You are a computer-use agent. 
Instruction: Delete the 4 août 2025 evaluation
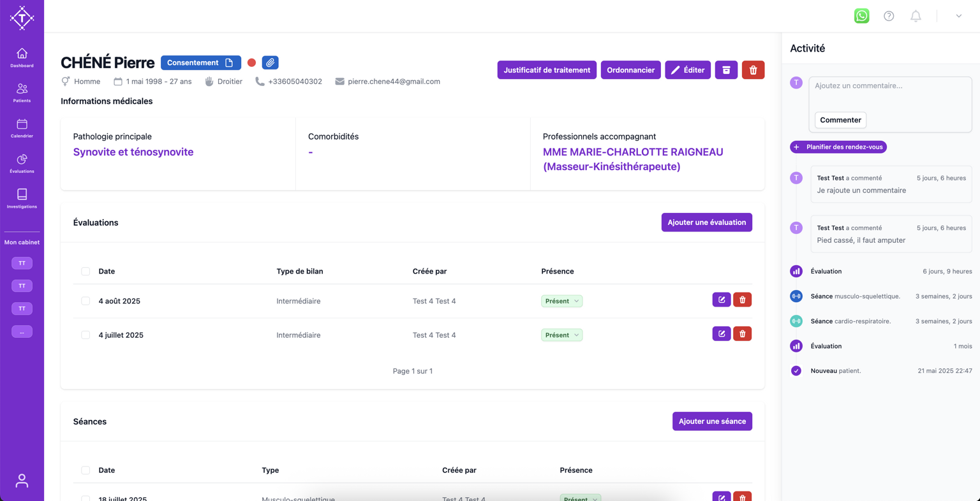coord(743,300)
